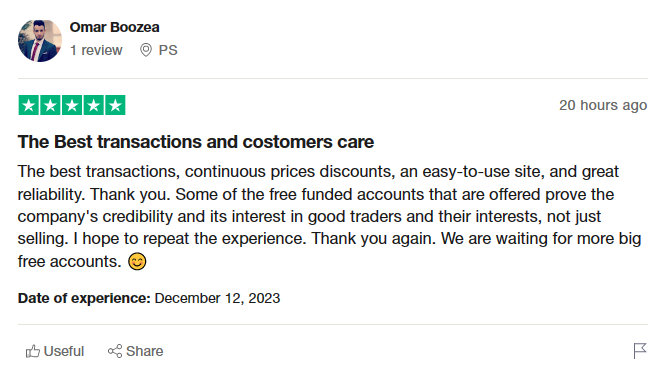Click the Share button label

pyautogui.click(x=145, y=351)
